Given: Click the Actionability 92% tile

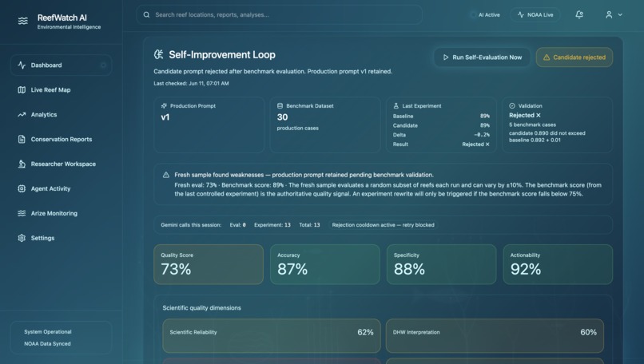Looking at the screenshot, I should point(558,264).
